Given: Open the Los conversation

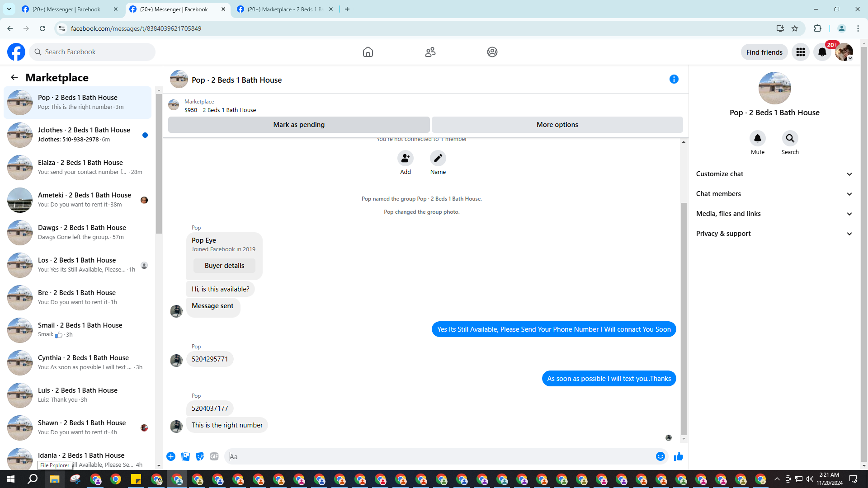Looking at the screenshot, I should click(x=78, y=265).
